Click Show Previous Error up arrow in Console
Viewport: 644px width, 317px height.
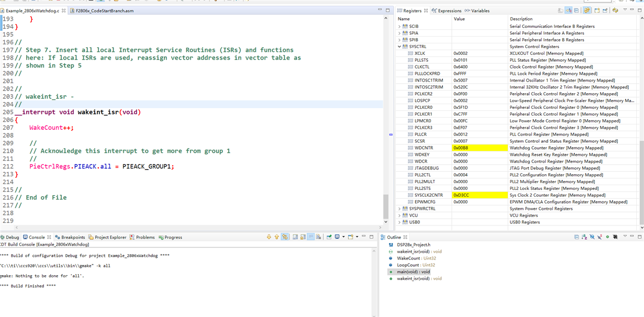coord(276,237)
